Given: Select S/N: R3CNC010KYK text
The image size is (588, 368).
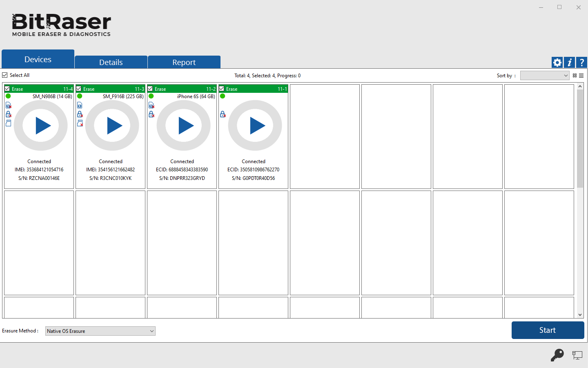Looking at the screenshot, I should tap(111, 178).
